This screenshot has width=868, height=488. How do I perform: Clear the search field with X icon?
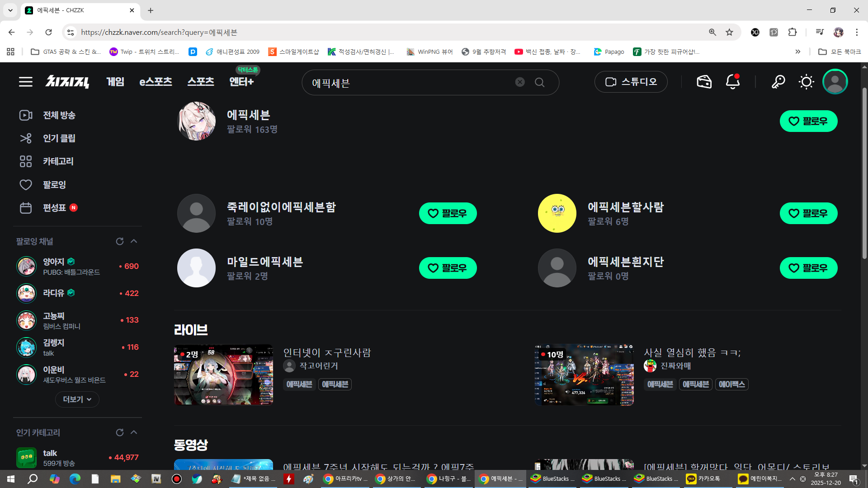[x=520, y=82]
